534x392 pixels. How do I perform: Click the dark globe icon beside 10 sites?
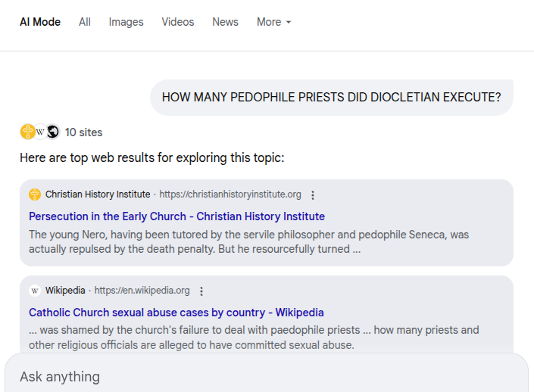[x=52, y=132]
